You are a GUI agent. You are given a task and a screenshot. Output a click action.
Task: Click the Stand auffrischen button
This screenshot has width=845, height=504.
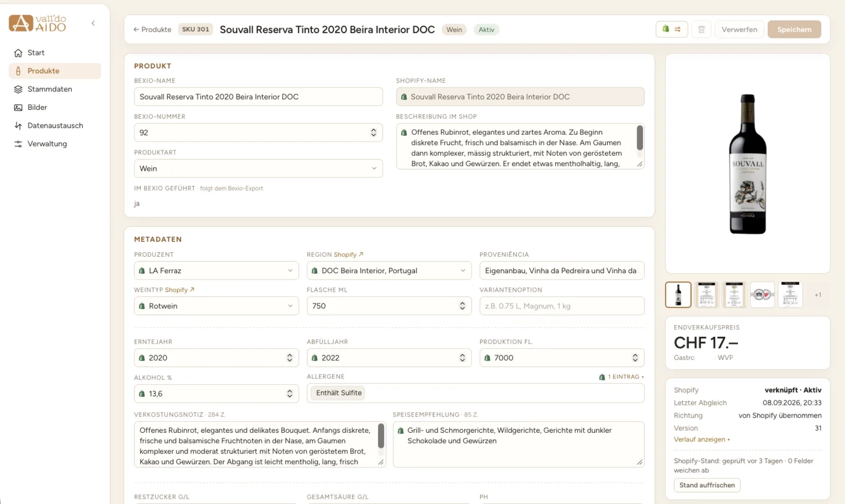707,485
